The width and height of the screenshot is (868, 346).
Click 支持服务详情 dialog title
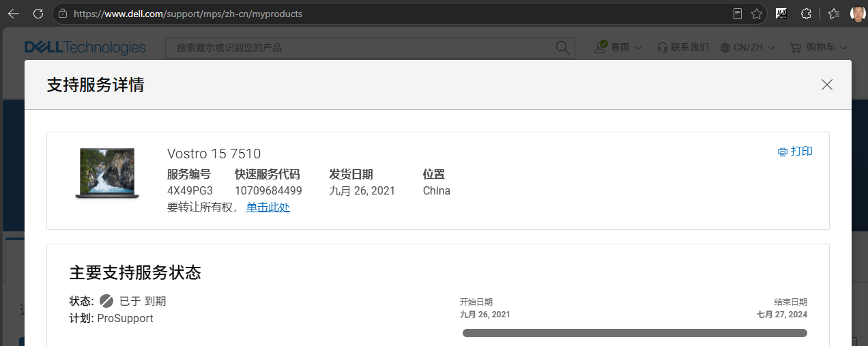pos(96,85)
